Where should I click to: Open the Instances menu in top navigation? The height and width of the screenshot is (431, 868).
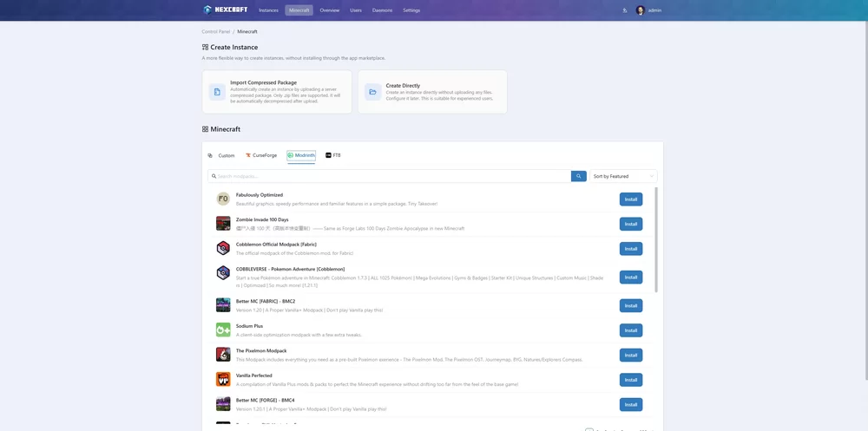[x=268, y=10]
